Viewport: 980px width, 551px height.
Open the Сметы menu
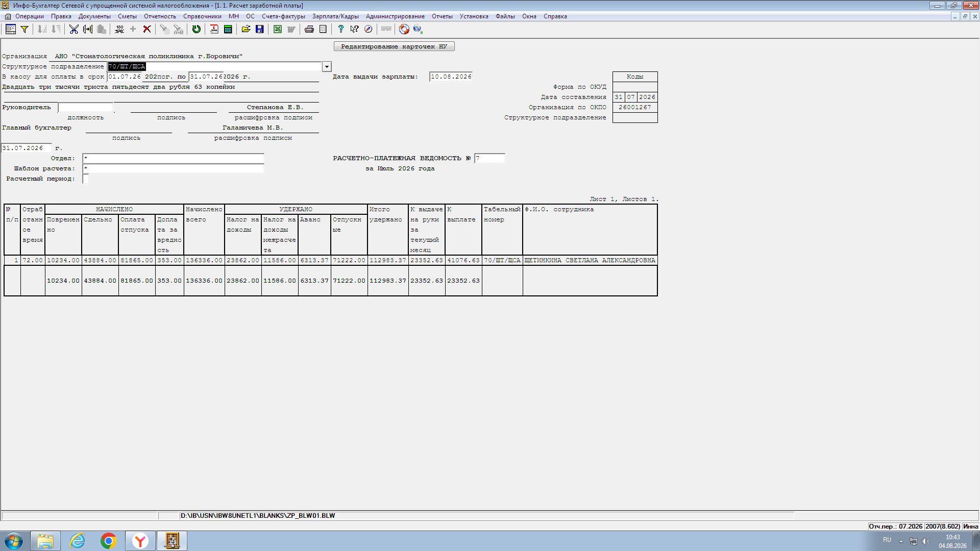[x=127, y=16]
